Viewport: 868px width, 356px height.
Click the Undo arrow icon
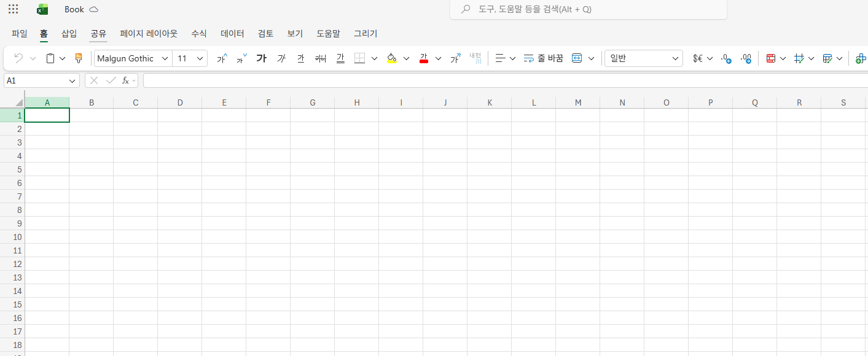pyautogui.click(x=18, y=58)
